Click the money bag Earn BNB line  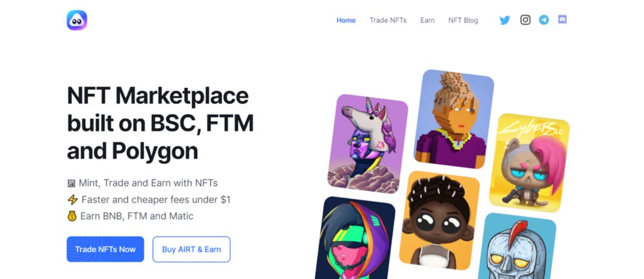tap(130, 216)
